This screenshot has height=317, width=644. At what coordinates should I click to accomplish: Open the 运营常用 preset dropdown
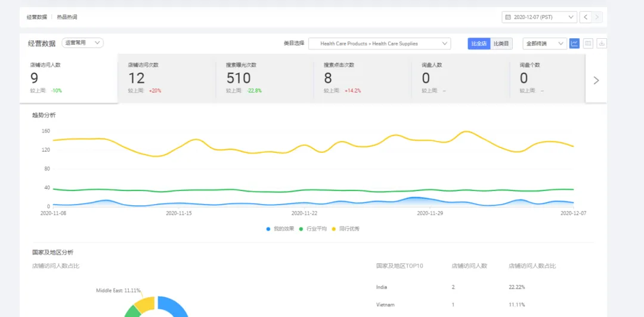pyautogui.click(x=82, y=43)
